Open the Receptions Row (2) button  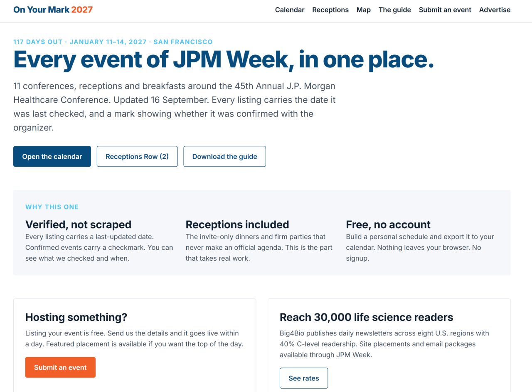click(137, 156)
